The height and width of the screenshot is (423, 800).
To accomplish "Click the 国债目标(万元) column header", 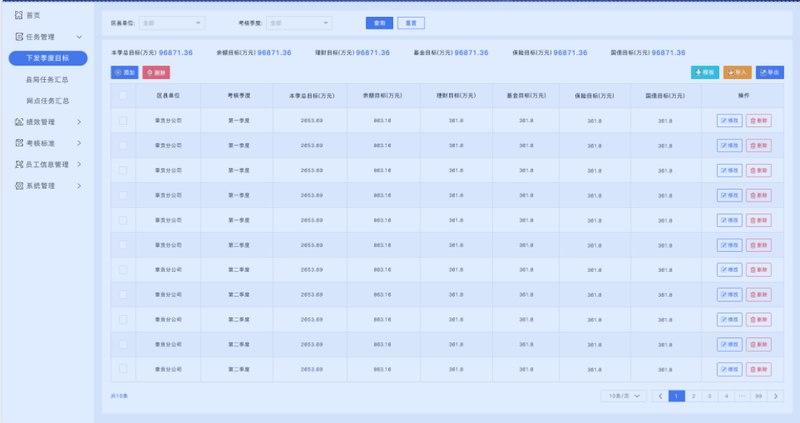I will 665,95.
